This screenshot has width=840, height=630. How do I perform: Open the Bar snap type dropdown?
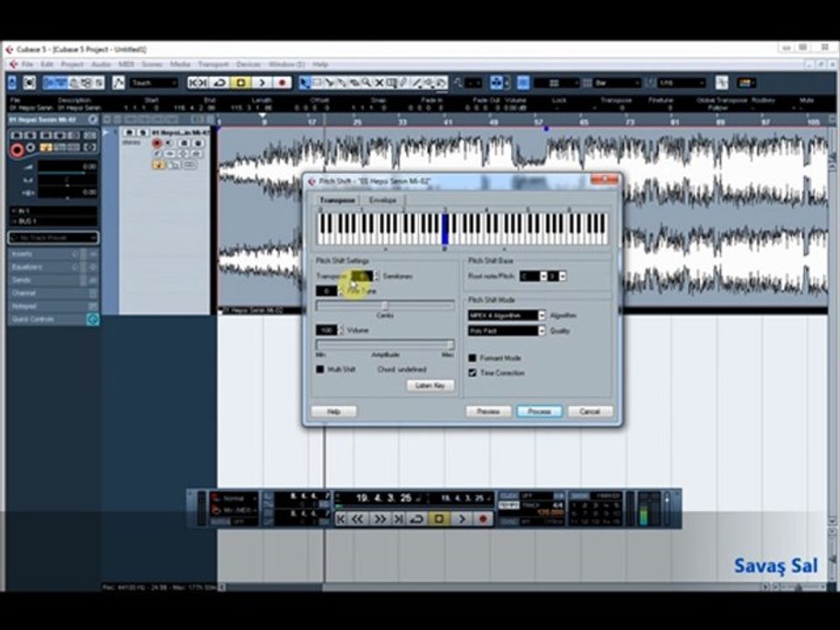(x=617, y=82)
